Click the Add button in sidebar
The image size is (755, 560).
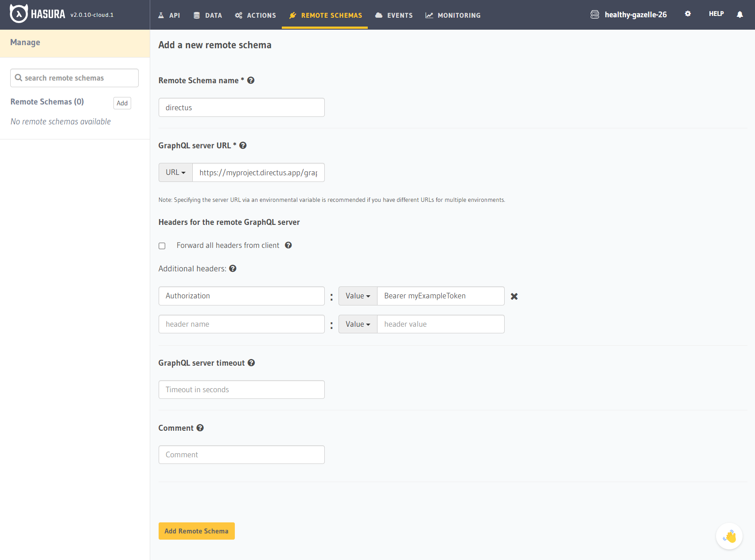[122, 103]
